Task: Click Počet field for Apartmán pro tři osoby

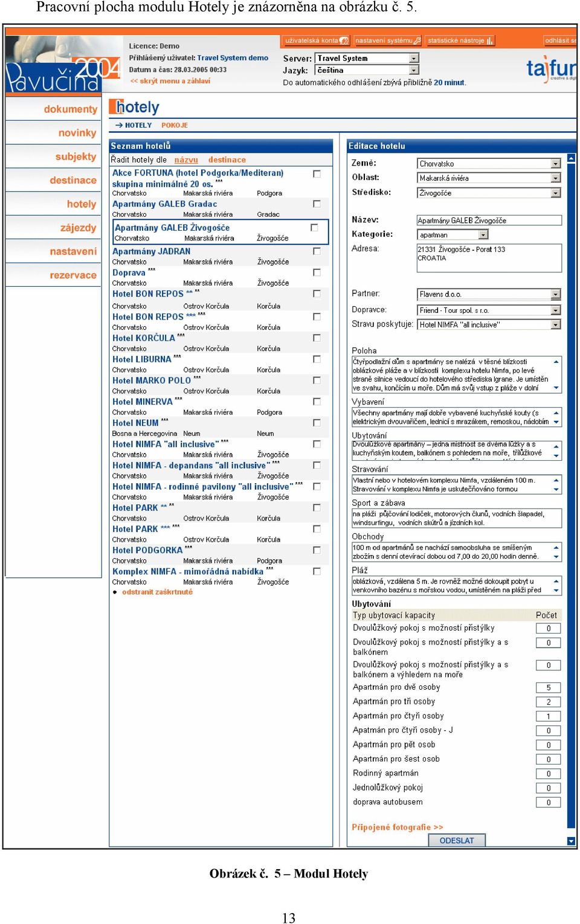Action: pyautogui.click(x=549, y=702)
